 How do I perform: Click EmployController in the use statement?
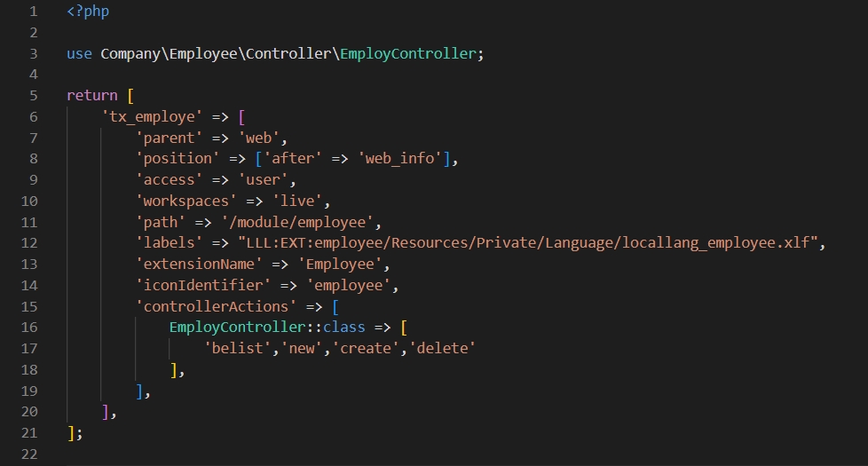click(409, 53)
